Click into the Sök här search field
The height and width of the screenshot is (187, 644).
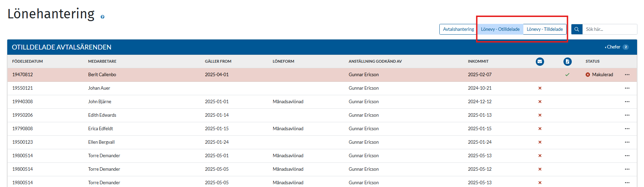[x=609, y=29]
